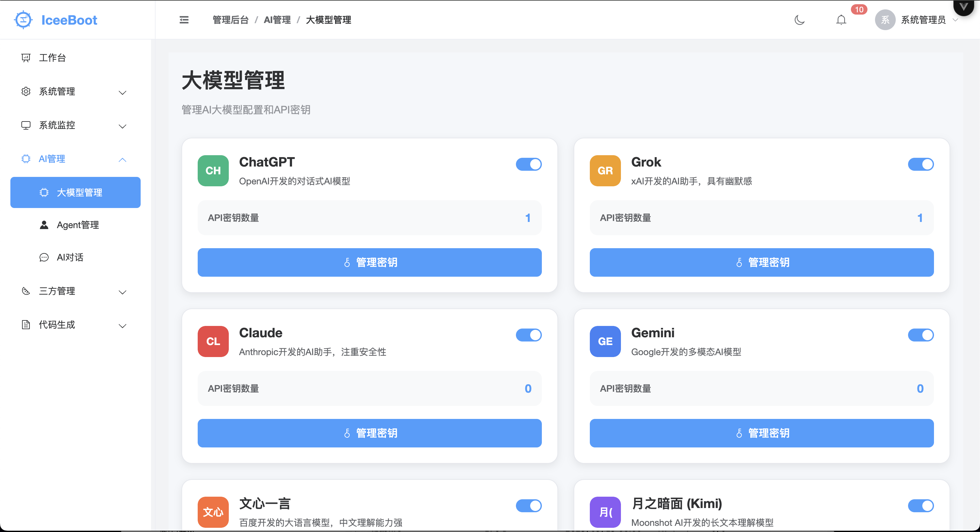Open notifications via the bell icon

841,20
